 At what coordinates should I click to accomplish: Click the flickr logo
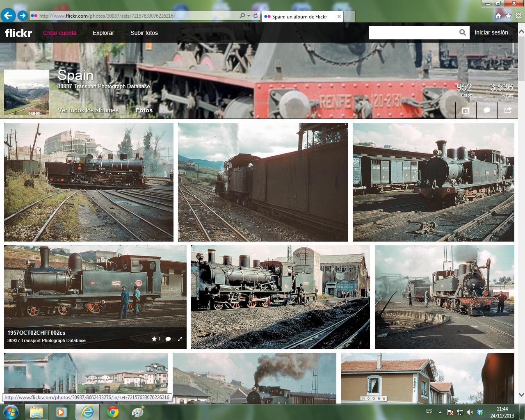point(18,33)
